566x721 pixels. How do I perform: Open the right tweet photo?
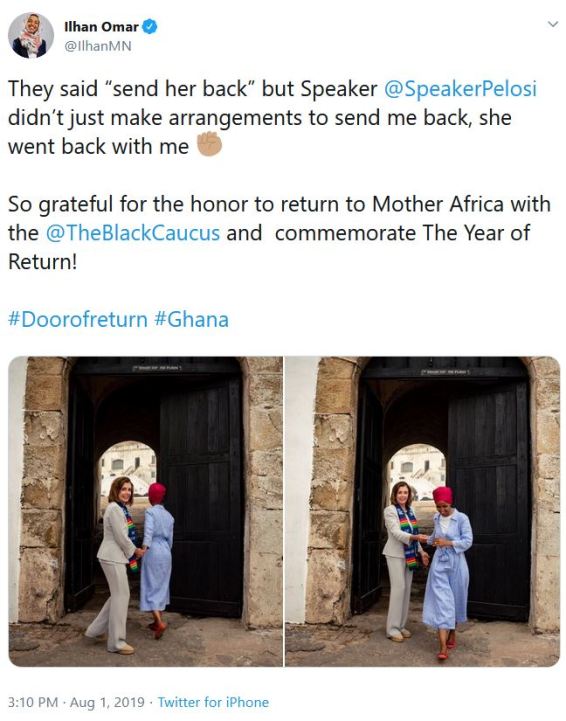tap(423, 511)
